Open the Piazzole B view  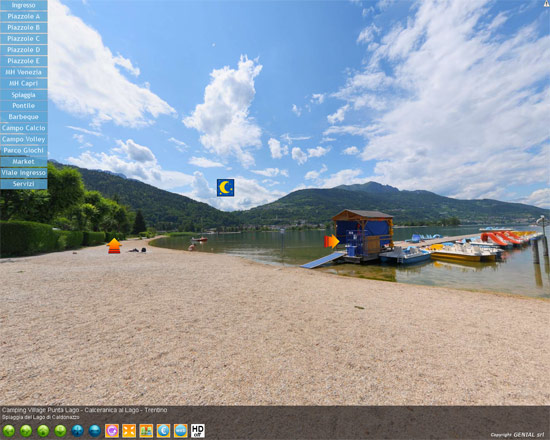(x=24, y=27)
